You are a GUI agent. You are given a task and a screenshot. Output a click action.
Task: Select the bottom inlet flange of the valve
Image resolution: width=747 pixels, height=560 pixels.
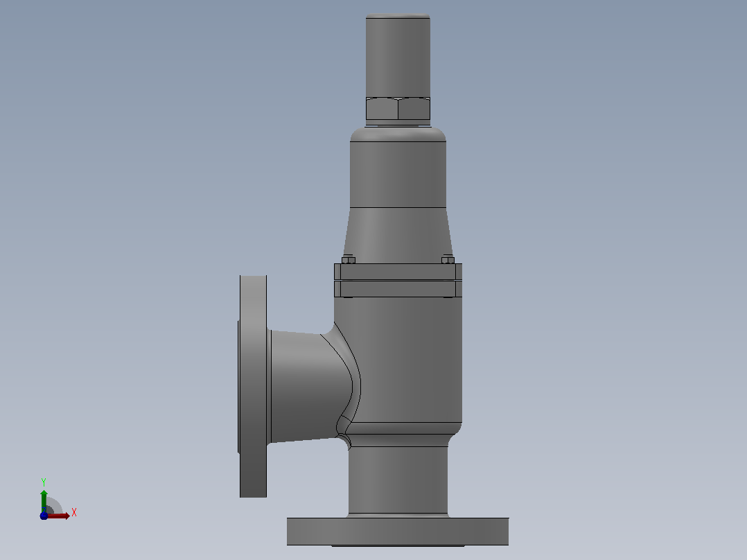[398, 532]
